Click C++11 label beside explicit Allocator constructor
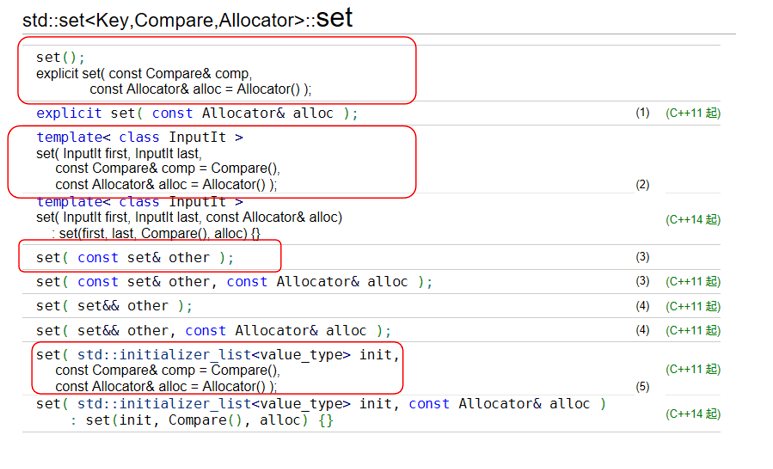This screenshot has width=773, height=469. tap(692, 113)
